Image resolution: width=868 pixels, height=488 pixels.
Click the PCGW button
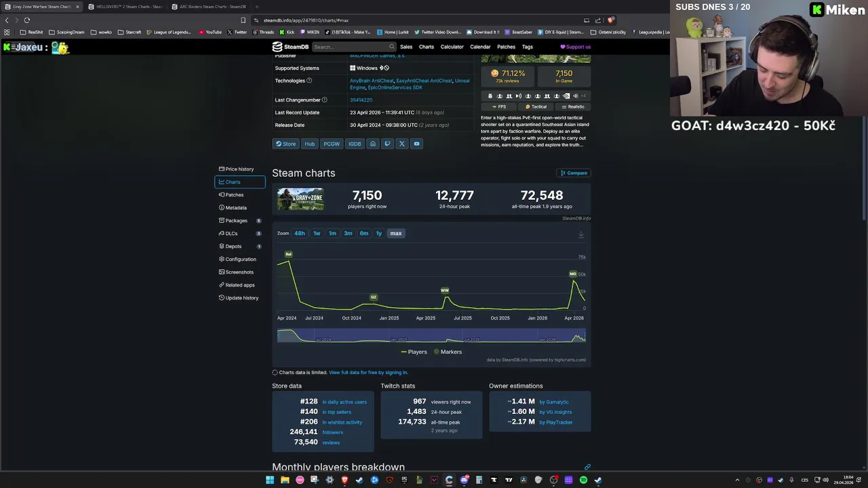pyautogui.click(x=332, y=144)
